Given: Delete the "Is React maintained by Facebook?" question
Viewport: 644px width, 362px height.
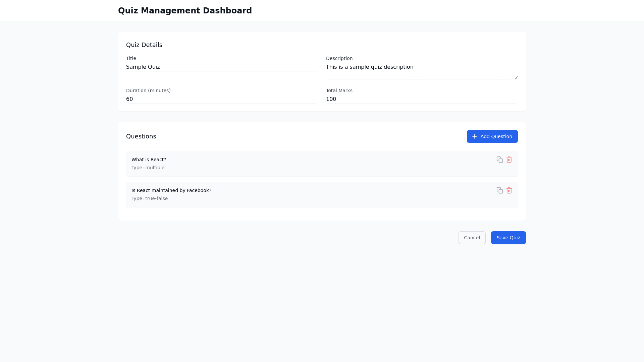Looking at the screenshot, I should (509, 190).
